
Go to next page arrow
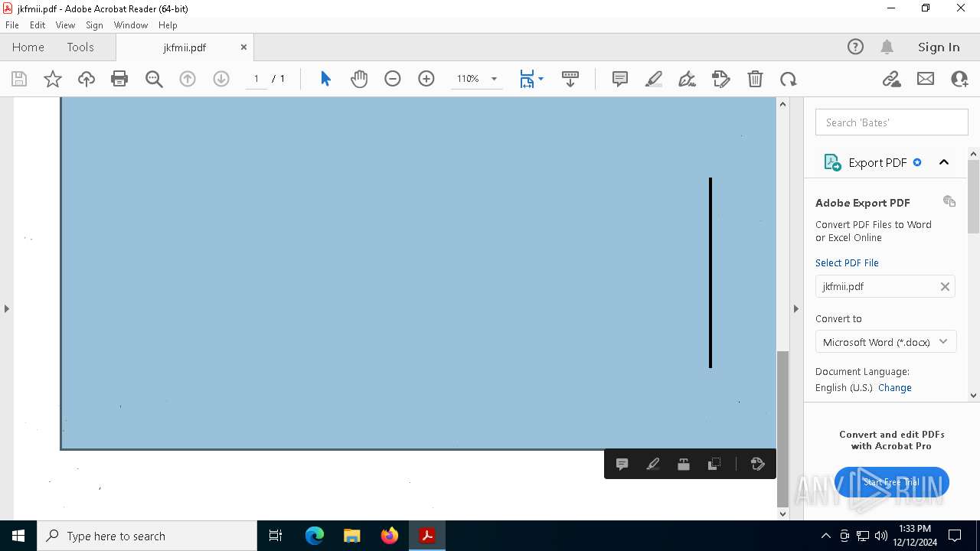[221, 79]
